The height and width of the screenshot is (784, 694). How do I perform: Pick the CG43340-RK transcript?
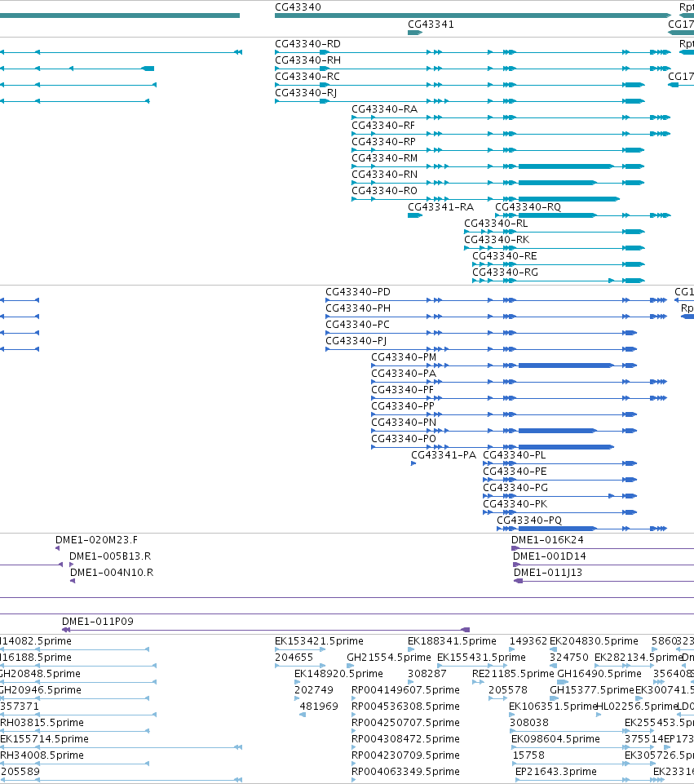pos(497,240)
